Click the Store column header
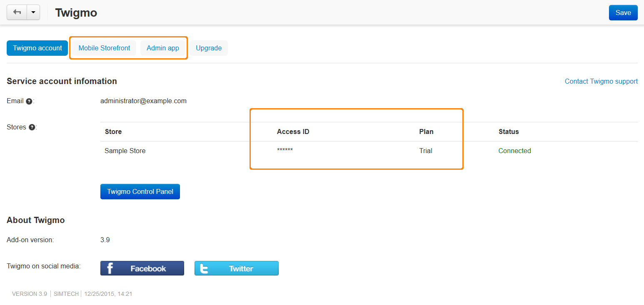 pos(113,131)
